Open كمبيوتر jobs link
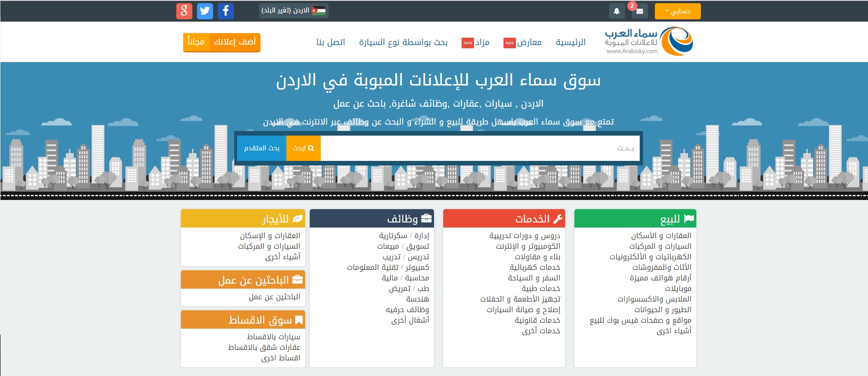Viewport: 868px width, 376px height. coord(417,268)
